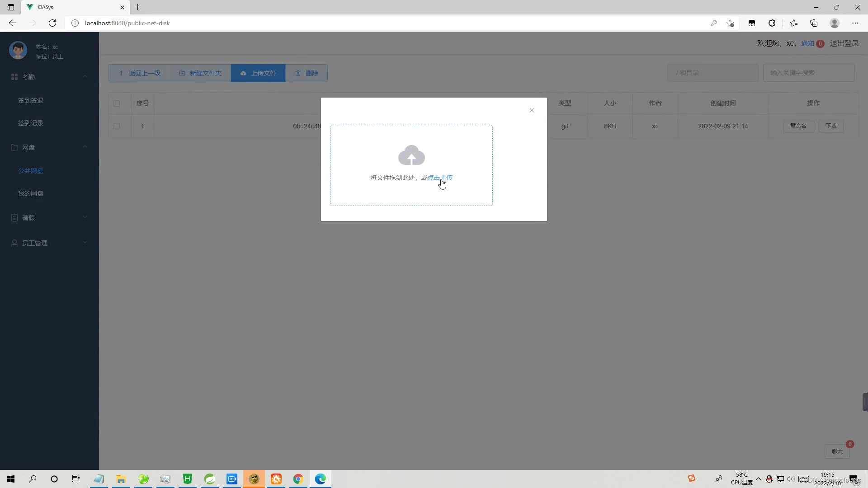Open 签到记录 in sidebar
This screenshot has width=868, height=488.
[31, 123]
